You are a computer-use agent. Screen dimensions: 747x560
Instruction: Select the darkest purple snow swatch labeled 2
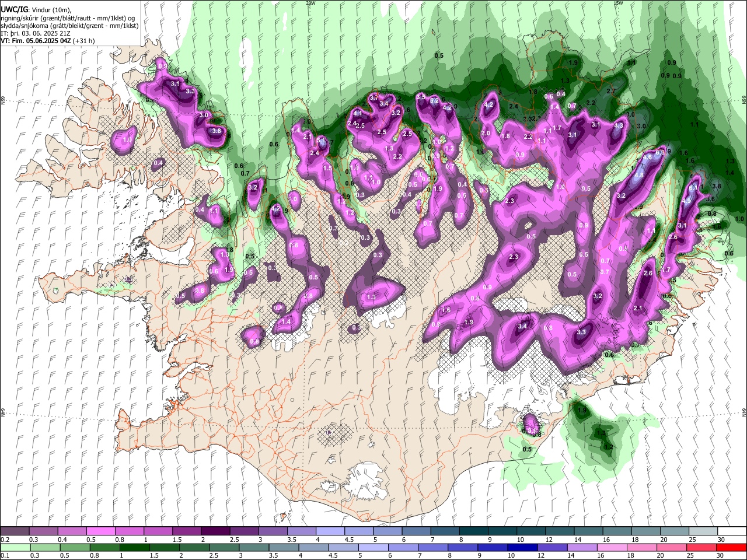(215, 531)
